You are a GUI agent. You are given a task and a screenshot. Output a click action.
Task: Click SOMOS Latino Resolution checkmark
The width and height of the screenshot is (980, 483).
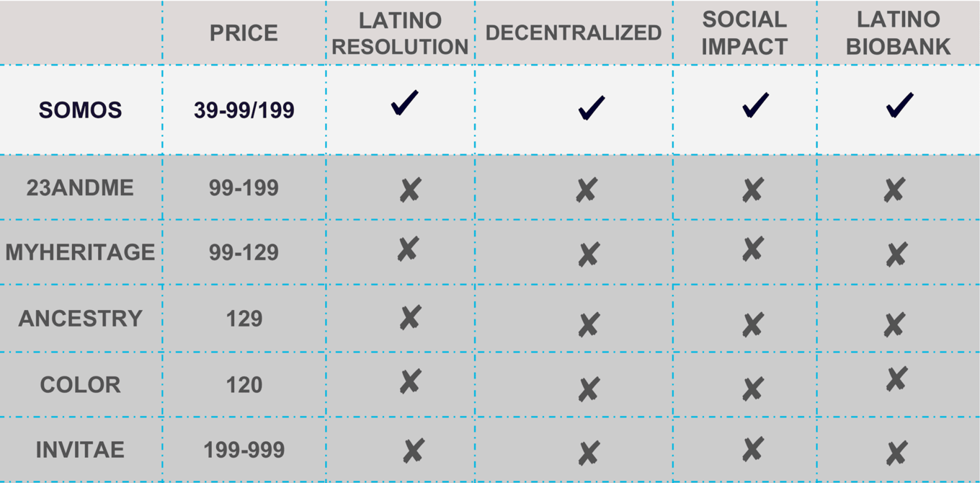(x=405, y=103)
